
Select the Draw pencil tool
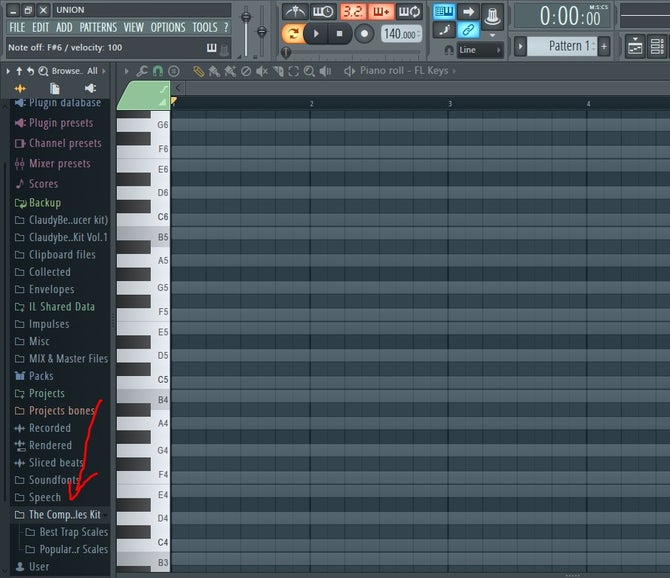tap(198, 71)
